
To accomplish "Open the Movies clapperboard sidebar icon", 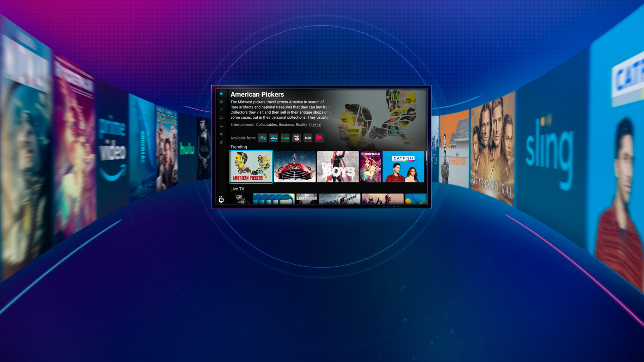I will pyautogui.click(x=221, y=126).
